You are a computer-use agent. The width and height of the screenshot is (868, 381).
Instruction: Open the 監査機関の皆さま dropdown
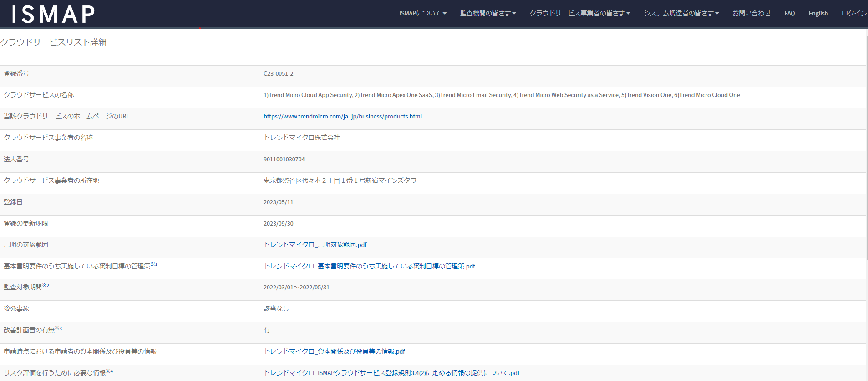click(487, 13)
